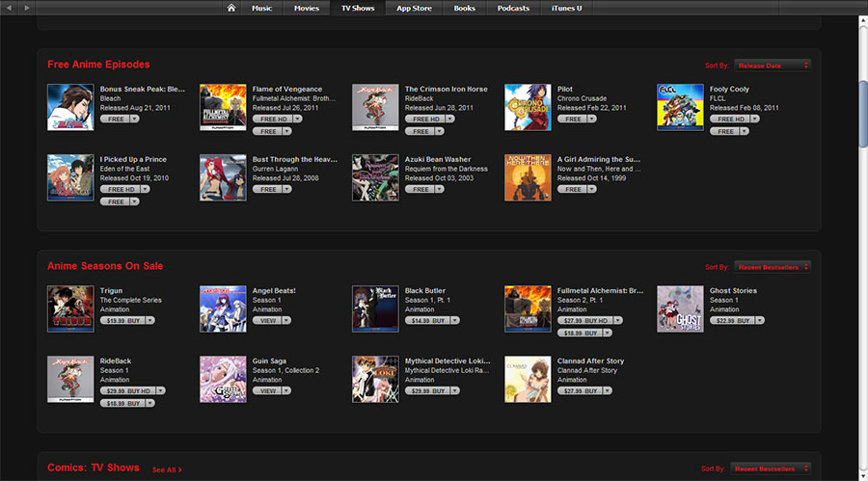Buy Ghost Stories for $22.99
The height and width of the screenshot is (481, 868).
point(732,320)
